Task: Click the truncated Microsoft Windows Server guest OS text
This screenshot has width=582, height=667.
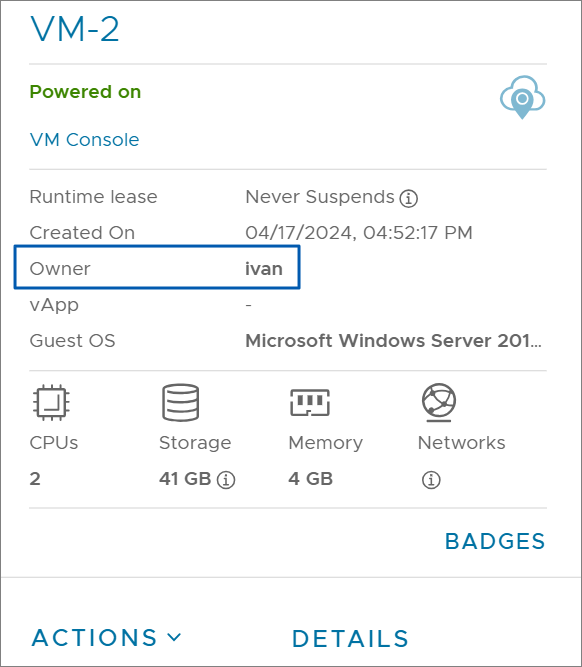Action: point(394,341)
